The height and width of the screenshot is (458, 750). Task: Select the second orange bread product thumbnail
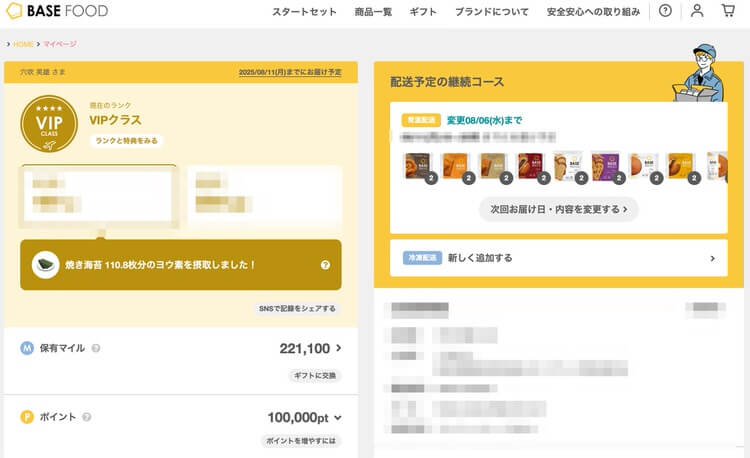pyautogui.click(x=455, y=166)
